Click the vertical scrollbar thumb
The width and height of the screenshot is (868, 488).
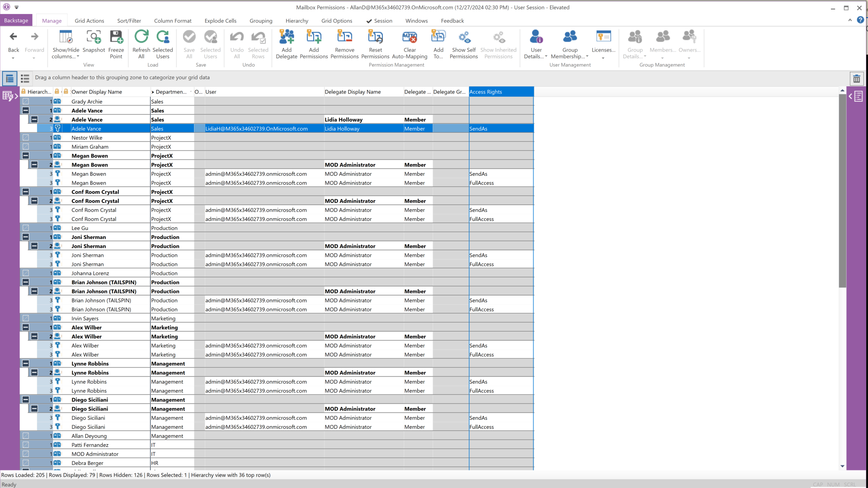[x=842, y=190]
